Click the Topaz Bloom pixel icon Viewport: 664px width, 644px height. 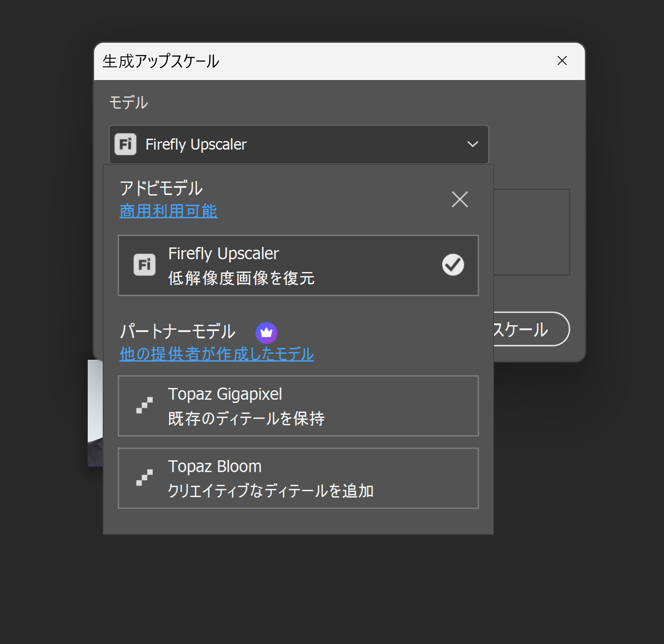(x=145, y=478)
